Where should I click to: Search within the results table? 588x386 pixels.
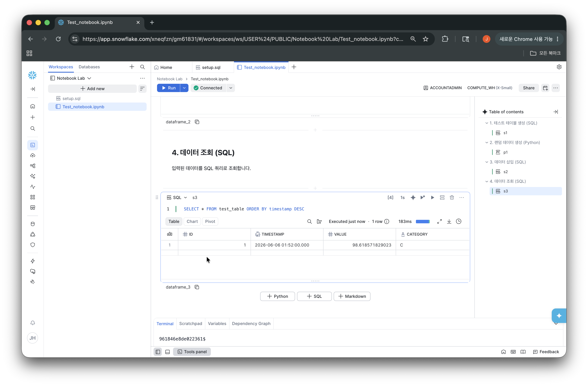click(x=309, y=221)
